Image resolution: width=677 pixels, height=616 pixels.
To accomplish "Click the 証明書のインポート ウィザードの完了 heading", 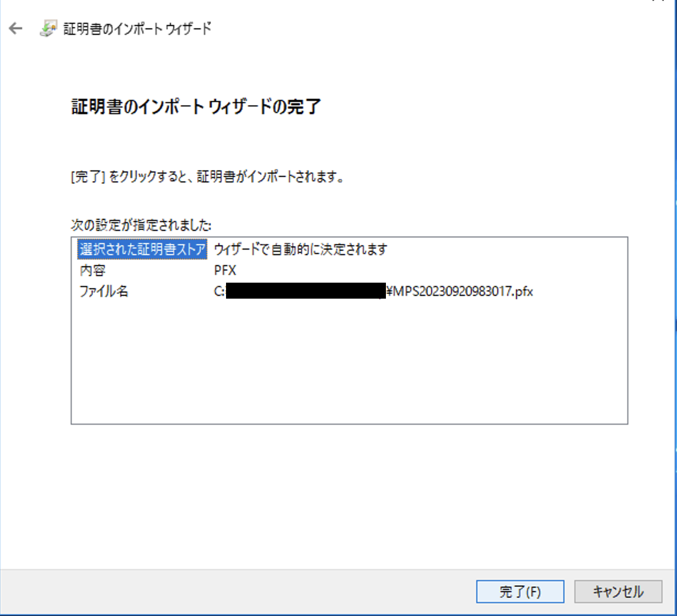I will click(196, 106).
